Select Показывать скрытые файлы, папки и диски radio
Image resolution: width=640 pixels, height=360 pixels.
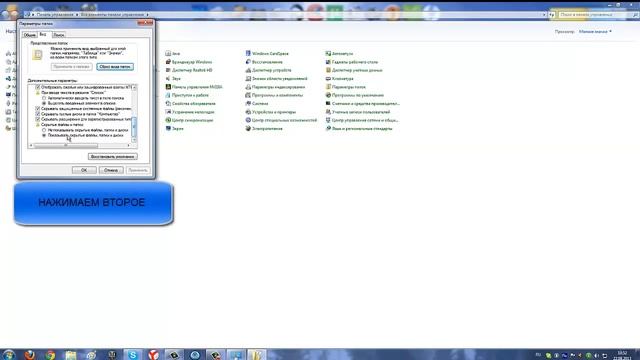[x=44, y=136]
